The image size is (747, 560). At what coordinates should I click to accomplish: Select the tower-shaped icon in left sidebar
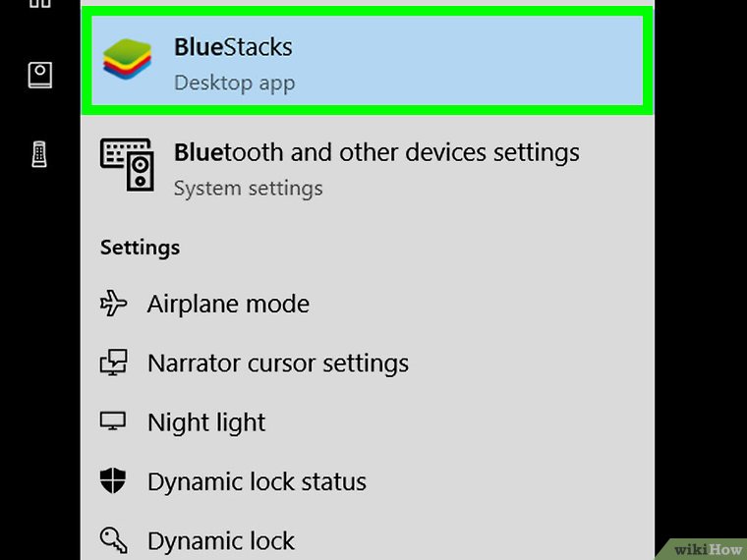pos(39,154)
